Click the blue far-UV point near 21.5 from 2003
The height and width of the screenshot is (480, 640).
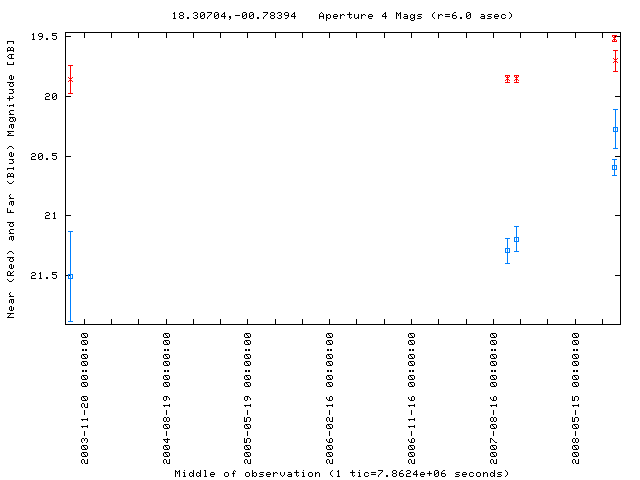click(x=71, y=277)
